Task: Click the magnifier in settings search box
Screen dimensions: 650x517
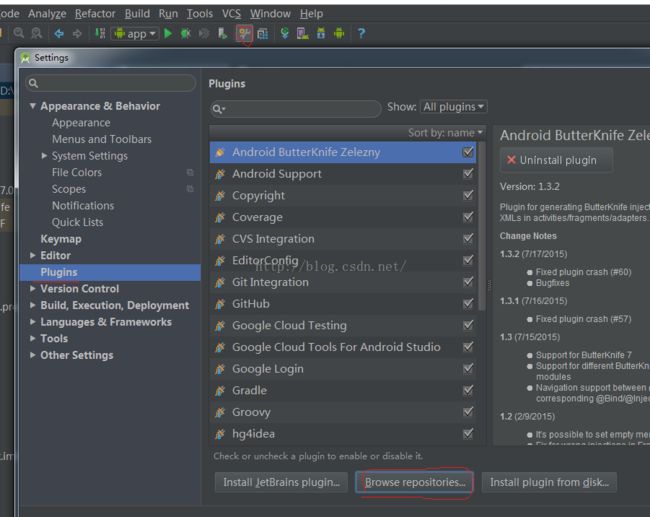Action: click(x=34, y=83)
